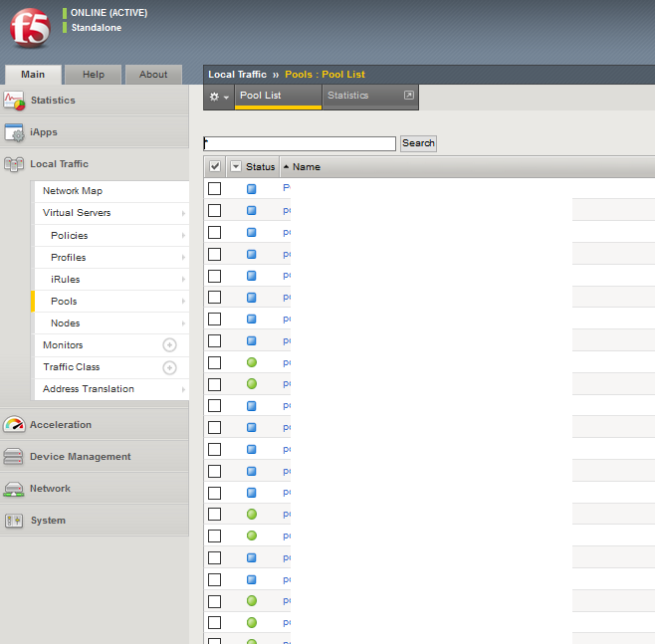Image resolution: width=655 pixels, height=644 pixels.
Task: Open the Network section label
Action: (50, 488)
